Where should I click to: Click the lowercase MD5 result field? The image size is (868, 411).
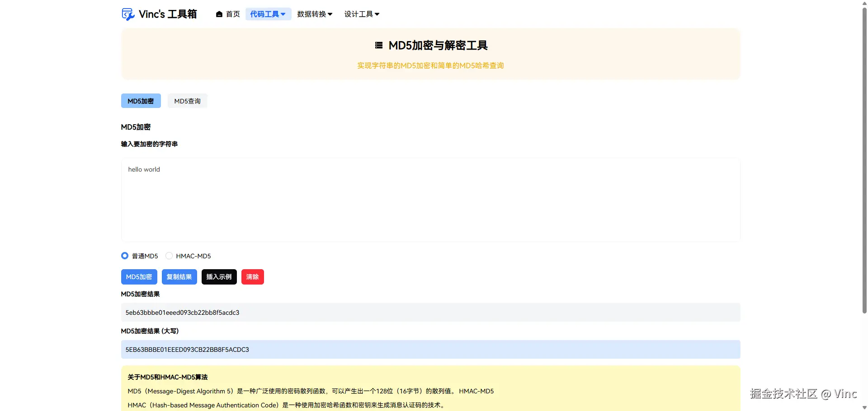coord(430,312)
